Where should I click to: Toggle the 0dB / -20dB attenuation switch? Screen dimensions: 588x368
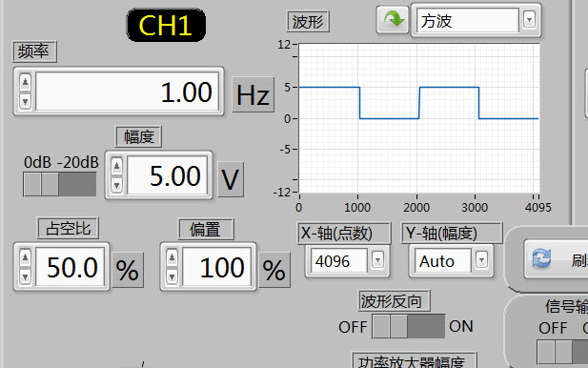60,184
